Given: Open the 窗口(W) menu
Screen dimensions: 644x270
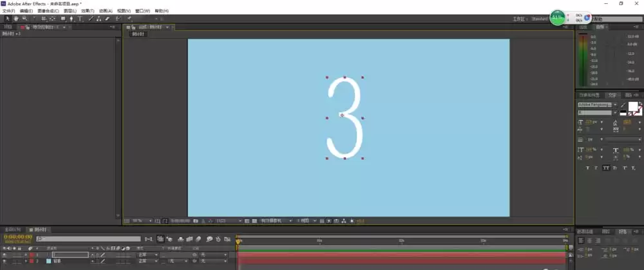Looking at the screenshot, I should tap(142, 11).
